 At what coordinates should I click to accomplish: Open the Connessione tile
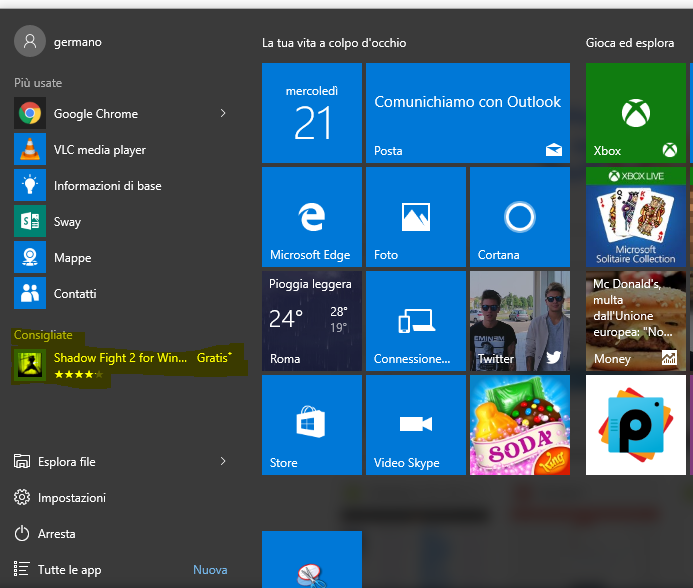(x=415, y=321)
